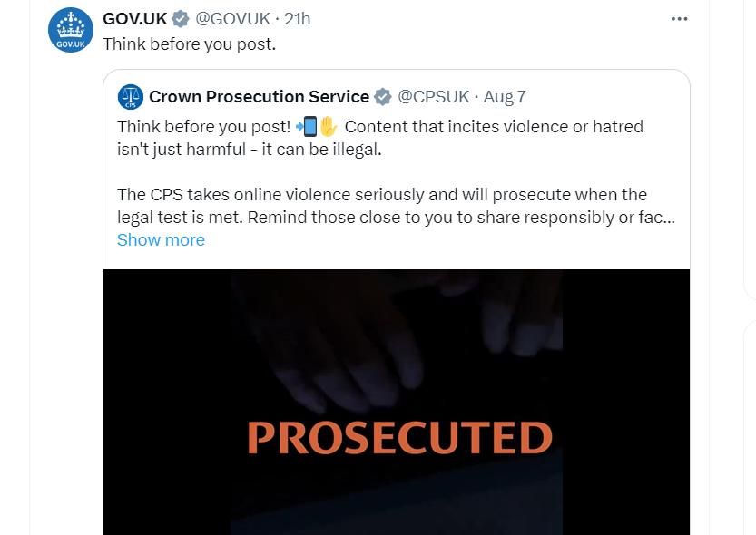Image resolution: width=756 pixels, height=535 pixels.
Task: Click the phone emoji in quoted tweet
Action: coord(307,127)
